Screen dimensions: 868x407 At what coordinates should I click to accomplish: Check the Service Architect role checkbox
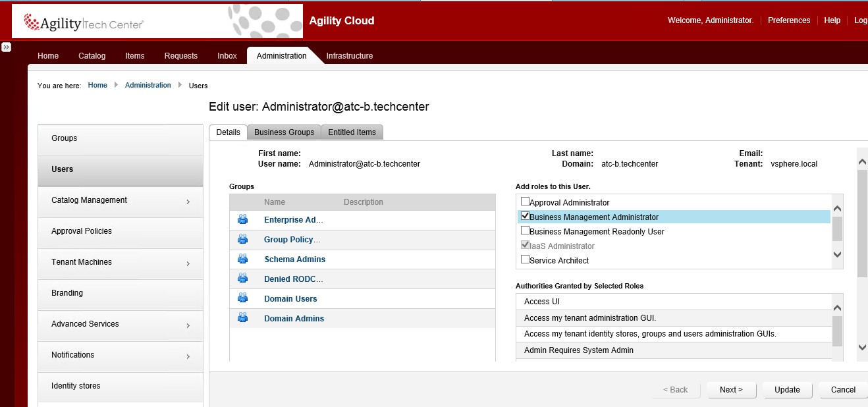[x=525, y=259]
